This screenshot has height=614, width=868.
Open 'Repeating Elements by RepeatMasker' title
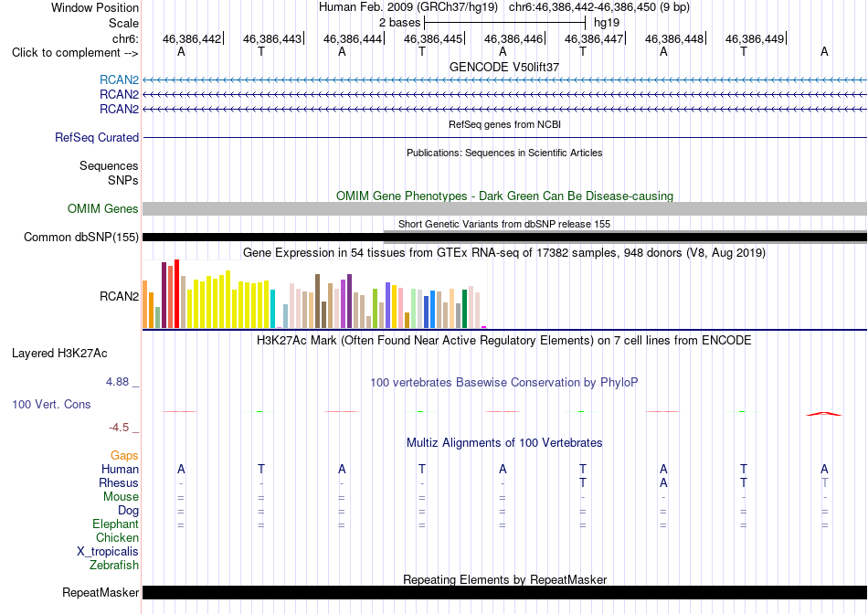click(x=504, y=579)
